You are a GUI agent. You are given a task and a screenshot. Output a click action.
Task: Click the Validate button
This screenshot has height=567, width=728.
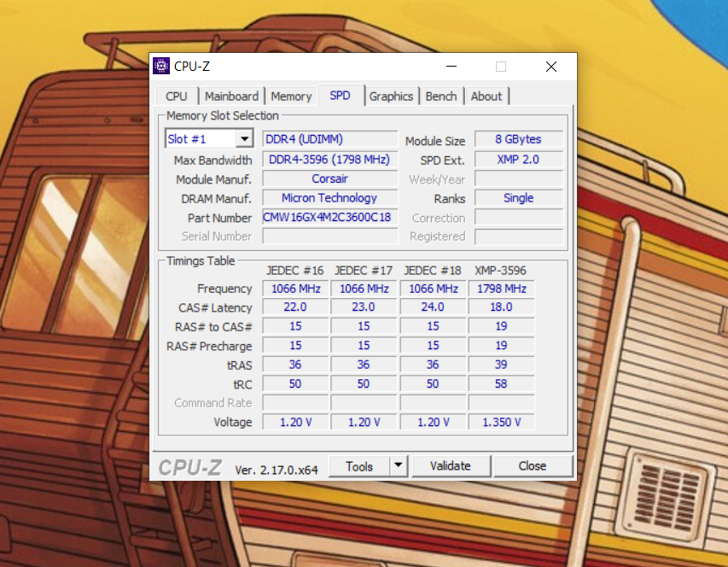(451, 465)
